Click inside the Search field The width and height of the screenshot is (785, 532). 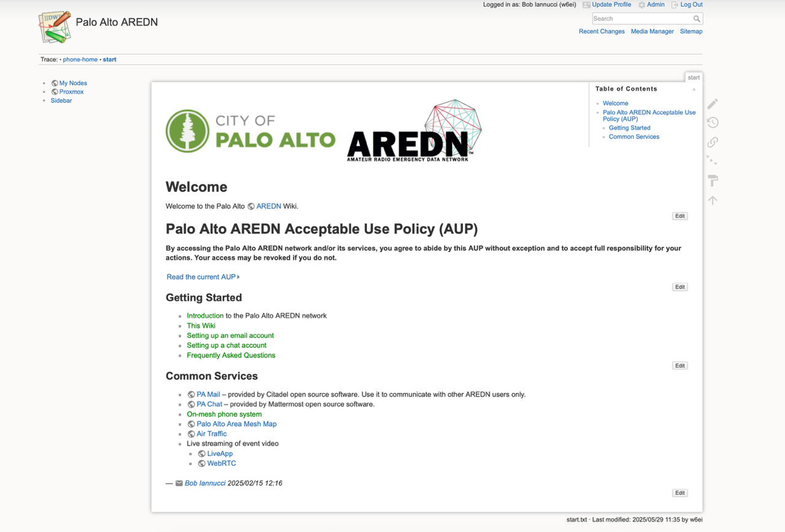point(641,19)
